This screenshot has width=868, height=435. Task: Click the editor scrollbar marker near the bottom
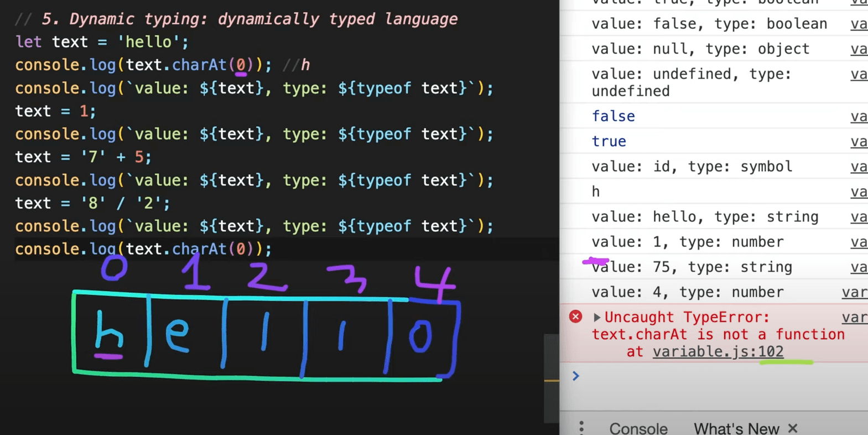(x=551, y=381)
